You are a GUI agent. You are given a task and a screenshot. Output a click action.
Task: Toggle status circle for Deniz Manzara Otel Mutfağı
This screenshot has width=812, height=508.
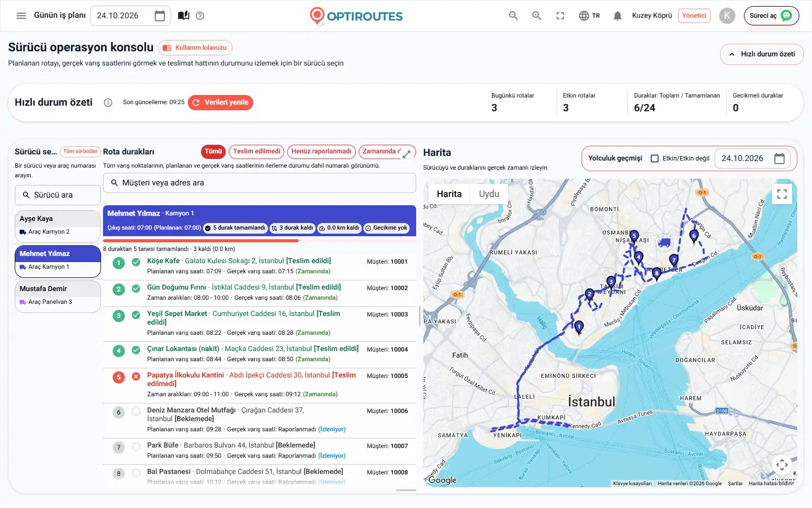136,412
